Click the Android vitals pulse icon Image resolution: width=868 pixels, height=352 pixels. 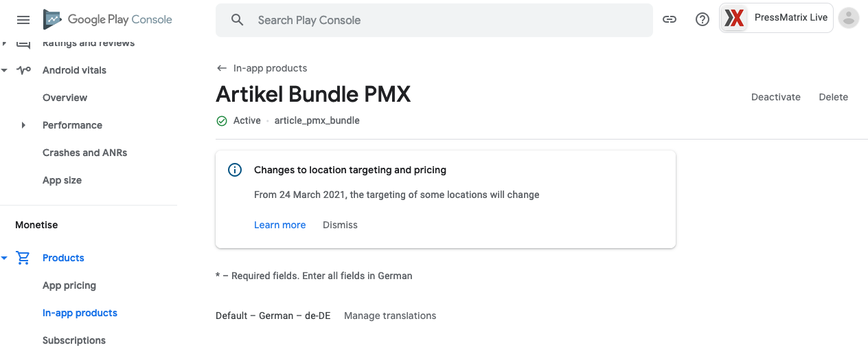[23, 70]
